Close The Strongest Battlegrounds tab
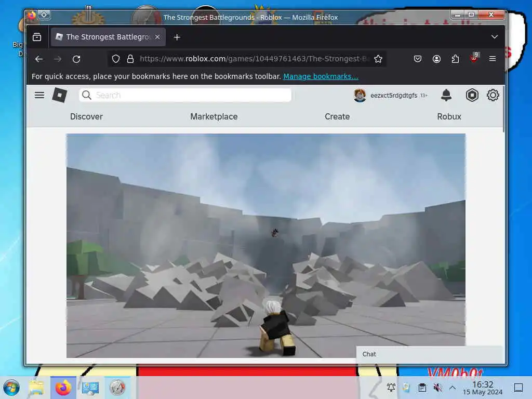 157,37
